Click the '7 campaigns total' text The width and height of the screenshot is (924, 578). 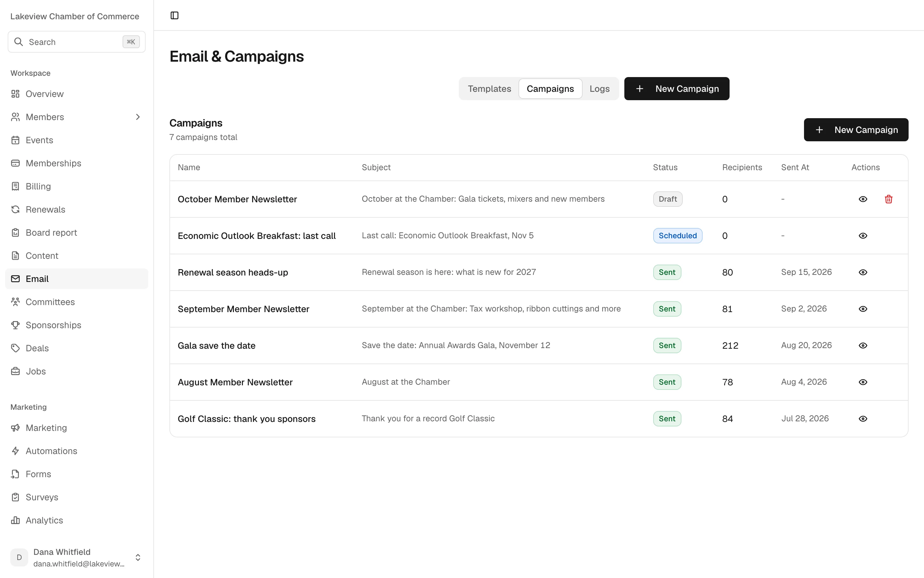[203, 137]
